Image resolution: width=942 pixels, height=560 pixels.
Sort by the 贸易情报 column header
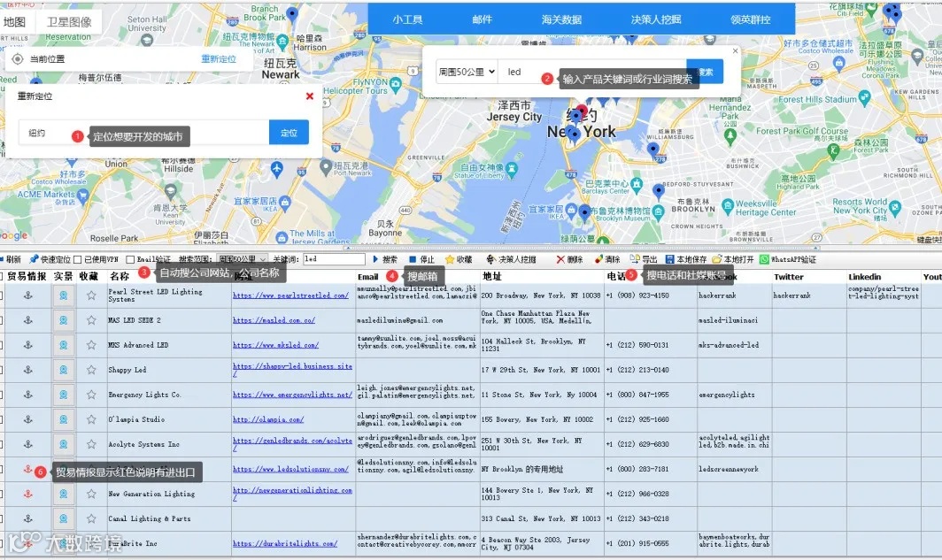pos(27,276)
